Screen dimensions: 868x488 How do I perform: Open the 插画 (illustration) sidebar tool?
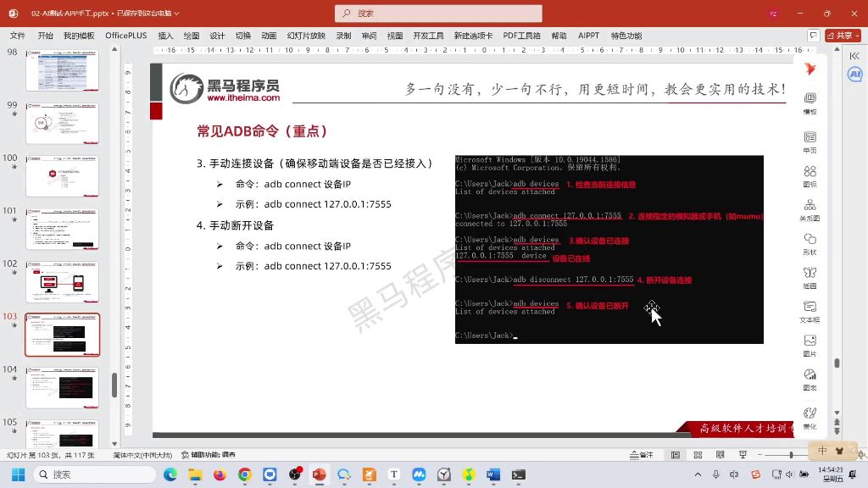810,278
